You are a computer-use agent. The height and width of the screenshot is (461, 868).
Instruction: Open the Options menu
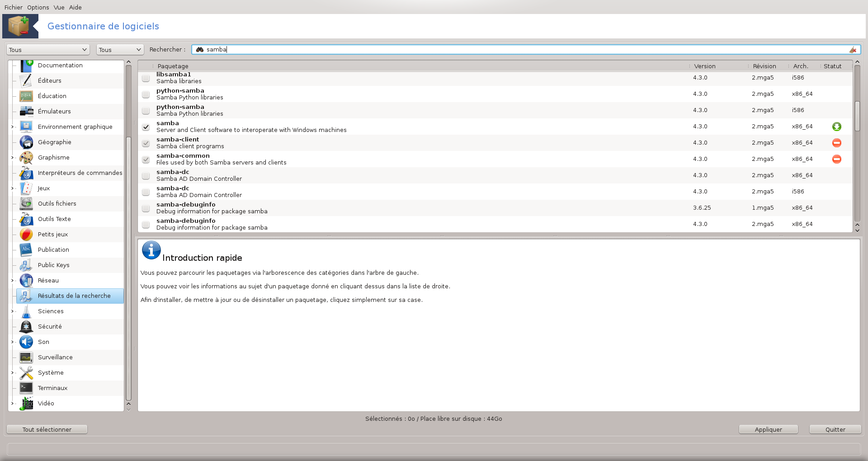point(38,7)
